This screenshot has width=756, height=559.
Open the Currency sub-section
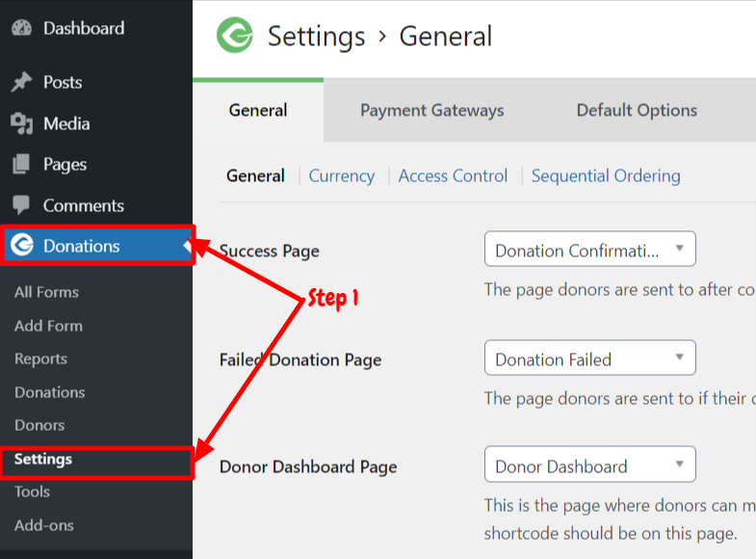[x=341, y=175]
